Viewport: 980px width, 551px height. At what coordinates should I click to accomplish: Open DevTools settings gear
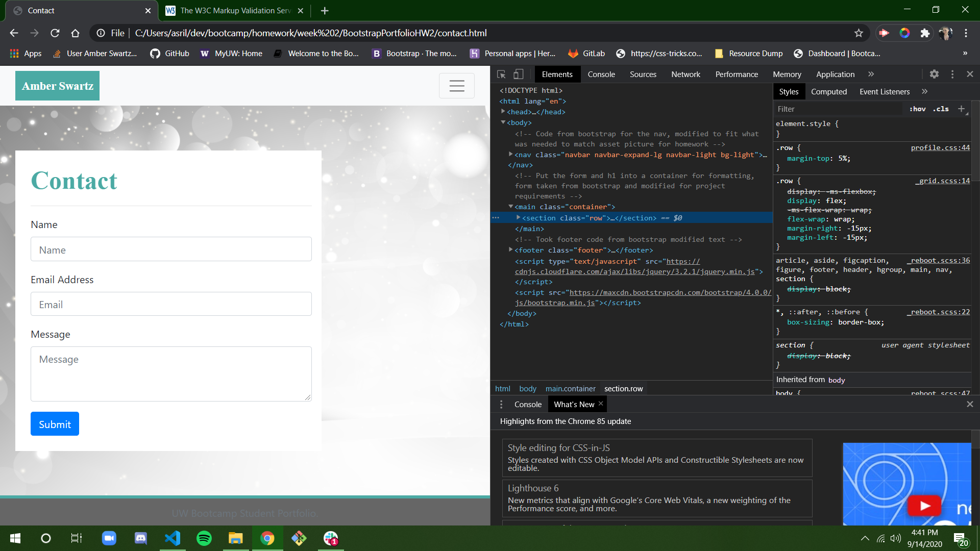pyautogui.click(x=934, y=74)
